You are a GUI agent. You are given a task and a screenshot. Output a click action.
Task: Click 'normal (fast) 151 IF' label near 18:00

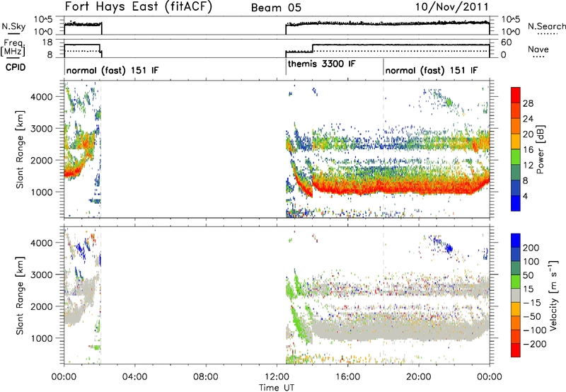point(432,70)
